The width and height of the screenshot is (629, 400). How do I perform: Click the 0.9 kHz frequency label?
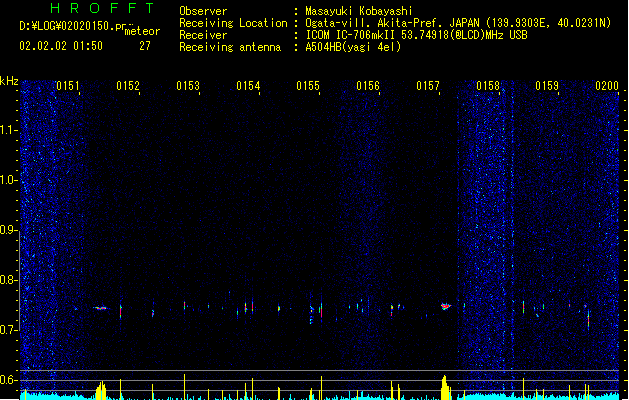(8, 230)
